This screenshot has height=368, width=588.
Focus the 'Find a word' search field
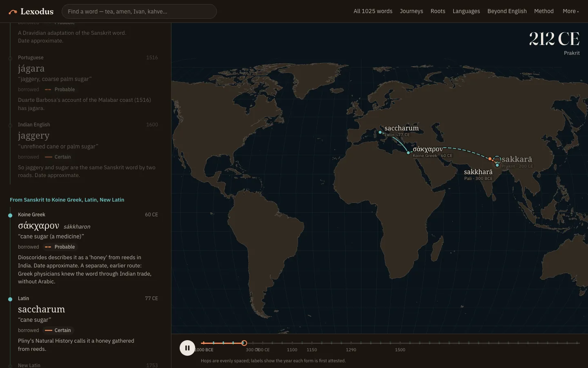[x=139, y=11]
